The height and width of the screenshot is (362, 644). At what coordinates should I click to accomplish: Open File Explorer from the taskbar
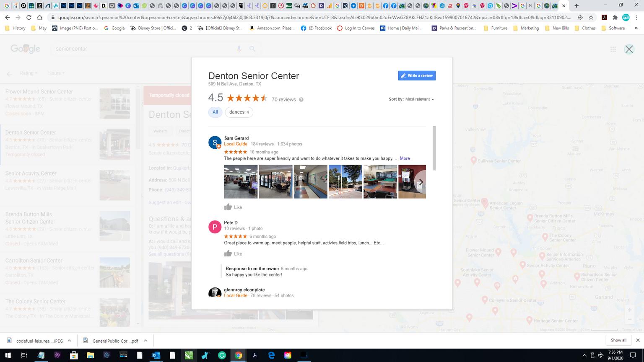coord(90,355)
